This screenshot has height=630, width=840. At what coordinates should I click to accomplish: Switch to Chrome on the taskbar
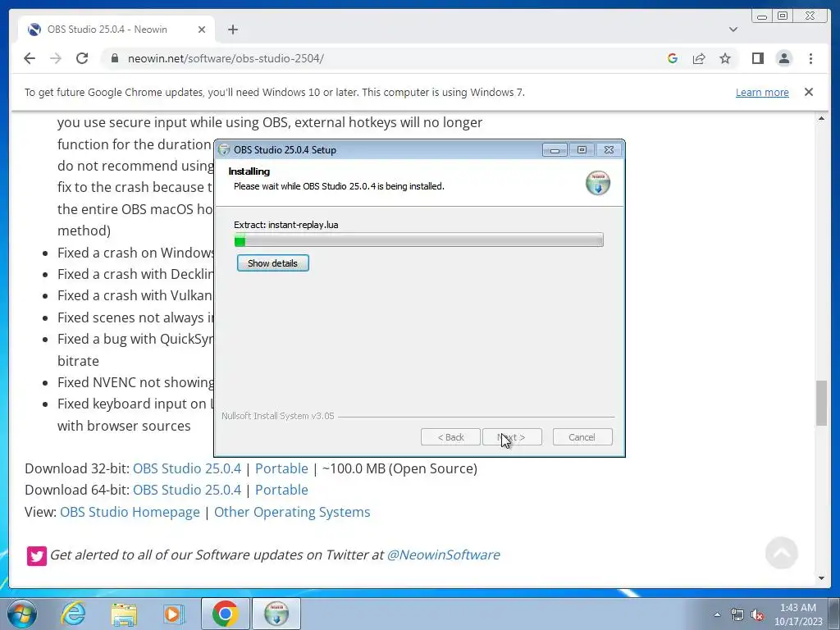click(225, 614)
